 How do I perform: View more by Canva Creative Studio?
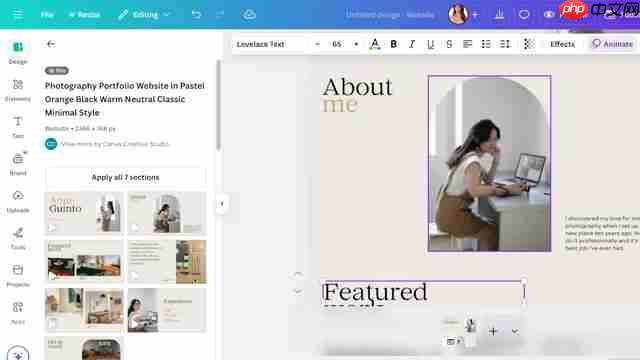(x=115, y=144)
